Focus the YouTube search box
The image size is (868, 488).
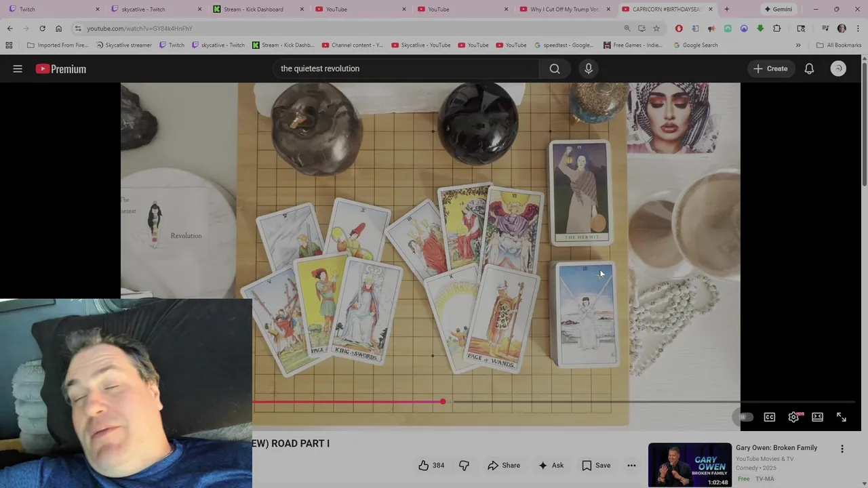point(407,68)
